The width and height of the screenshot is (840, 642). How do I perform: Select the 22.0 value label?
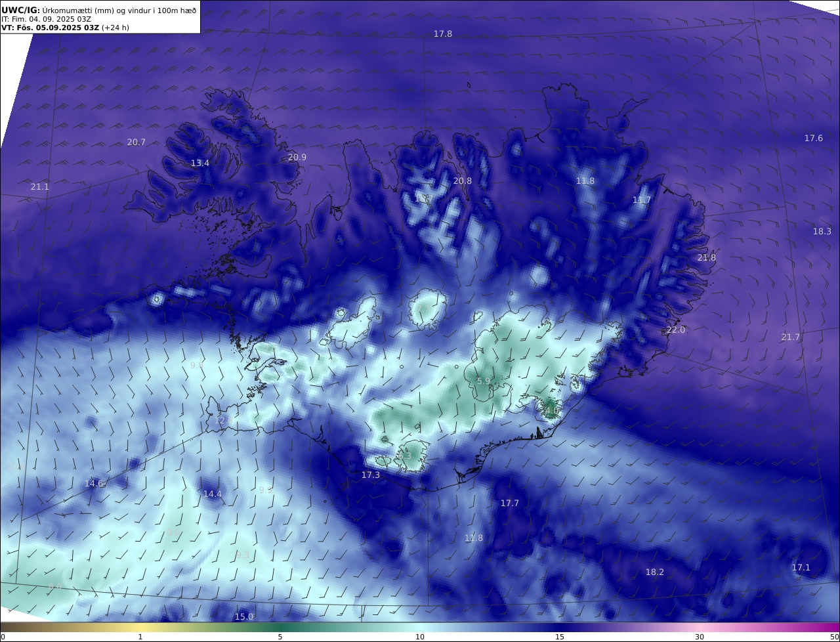click(x=676, y=330)
